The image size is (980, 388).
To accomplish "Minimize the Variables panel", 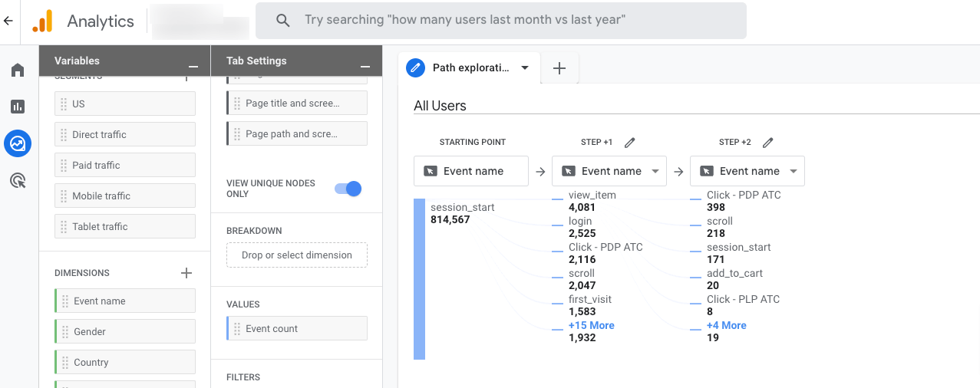I will (193, 66).
